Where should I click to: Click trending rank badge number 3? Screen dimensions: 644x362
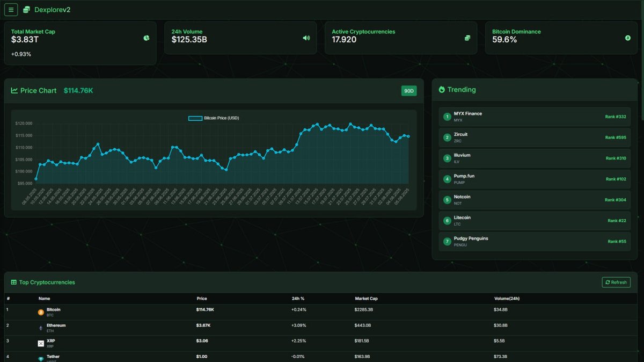[447, 158]
